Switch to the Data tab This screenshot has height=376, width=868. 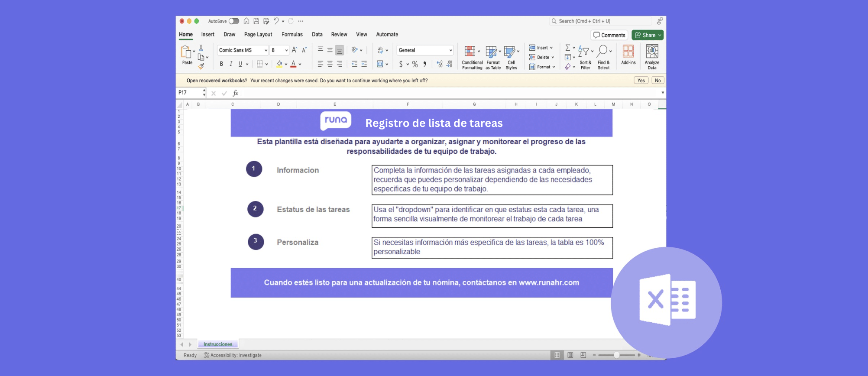(x=317, y=34)
